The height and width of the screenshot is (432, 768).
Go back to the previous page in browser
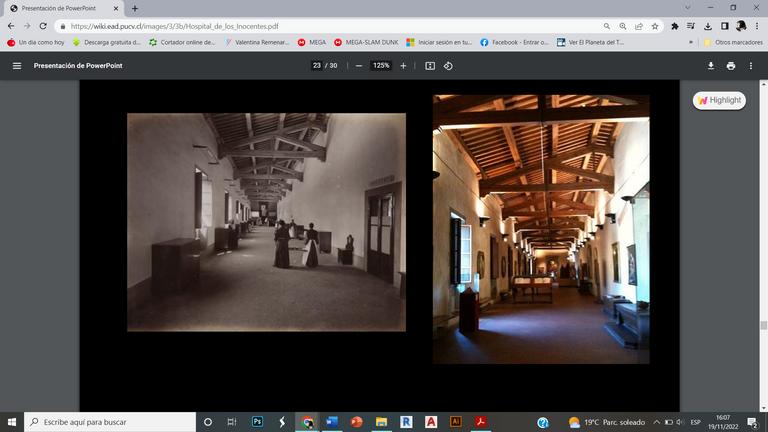pos(11,26)
